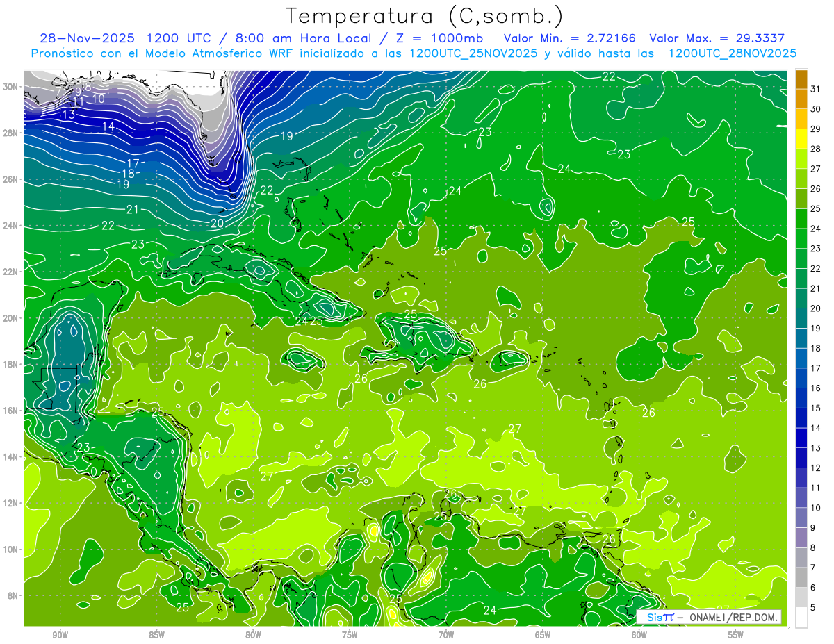Screen dimensions: 834x644
Task: Click the "80W" longitude axis label
Action: point(253,635)
